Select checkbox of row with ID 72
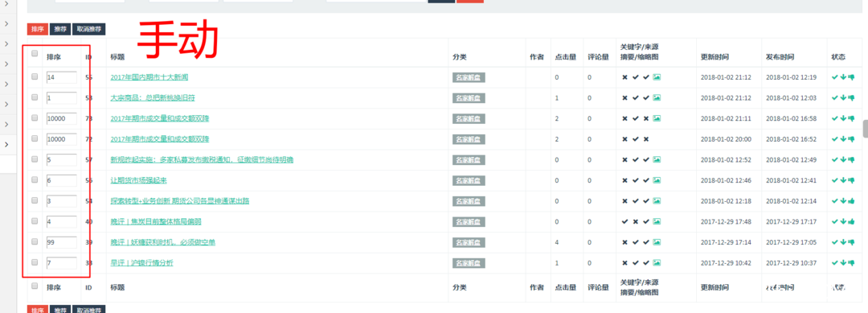The width and height of the screenshot is (868, 313). point(35,138)
